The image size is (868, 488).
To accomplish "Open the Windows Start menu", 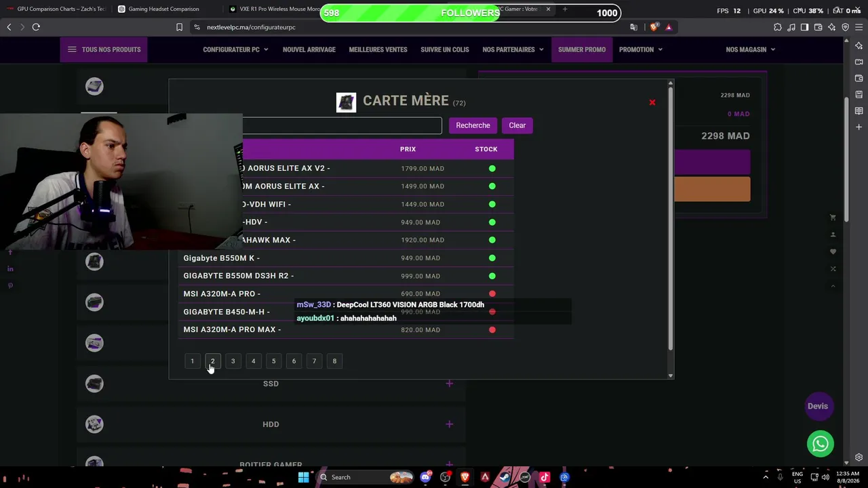I will point(303,477).
